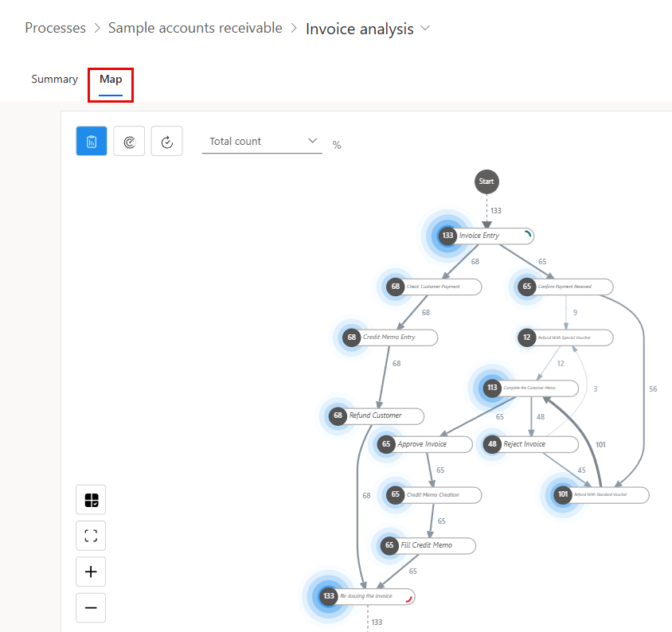Select the performance target icon button

coord(129,141)
